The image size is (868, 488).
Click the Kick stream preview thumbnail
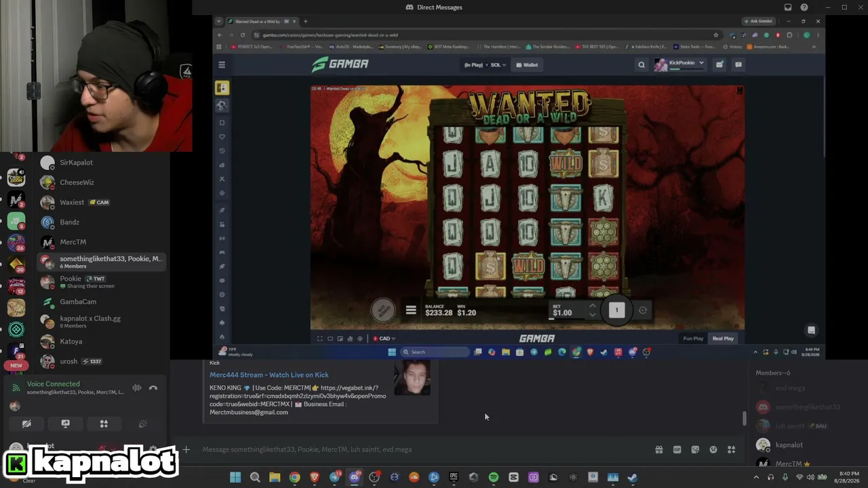pos(412,378)
